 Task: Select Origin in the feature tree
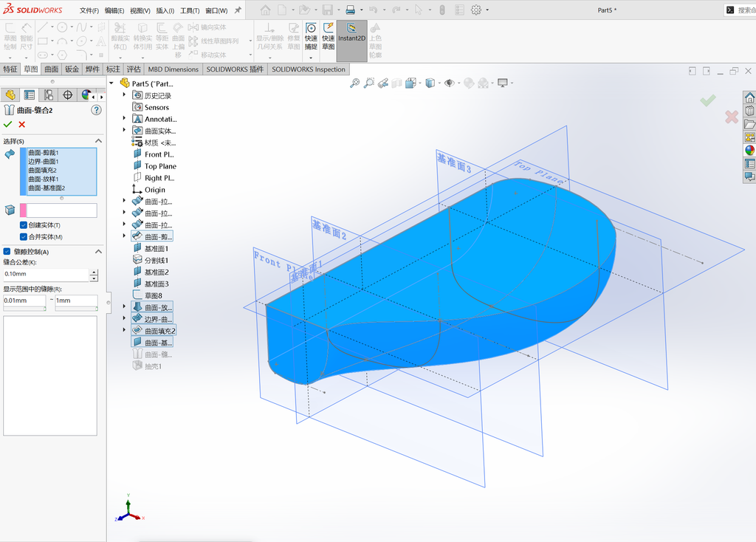point(155,190)
